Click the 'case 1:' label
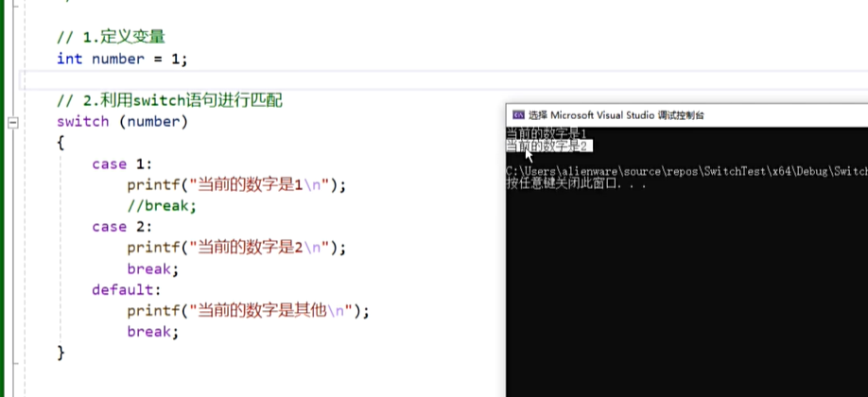The width and height of the screenshot is (868, 397). (x=122, y=164)
